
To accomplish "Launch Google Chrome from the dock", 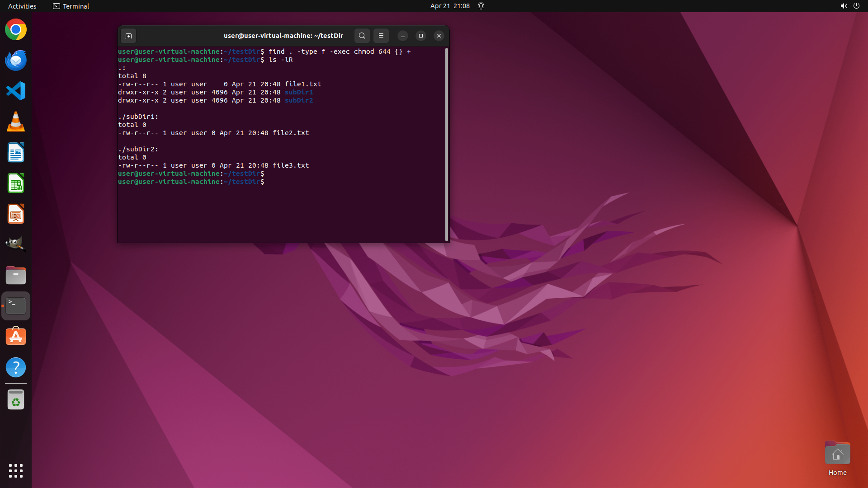I will (16, 30).
